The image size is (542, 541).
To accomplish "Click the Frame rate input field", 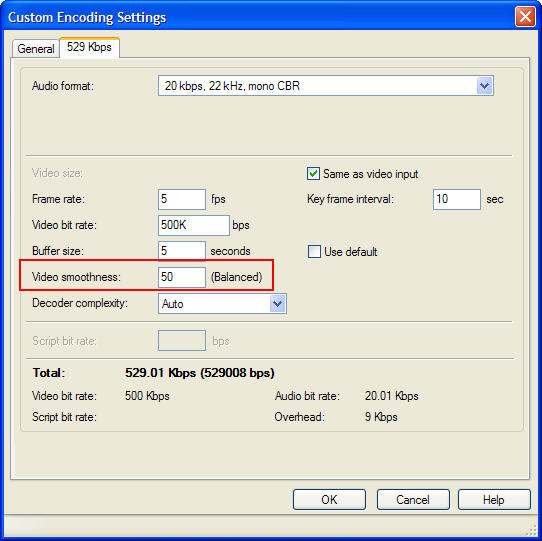I will pos(182,199).
